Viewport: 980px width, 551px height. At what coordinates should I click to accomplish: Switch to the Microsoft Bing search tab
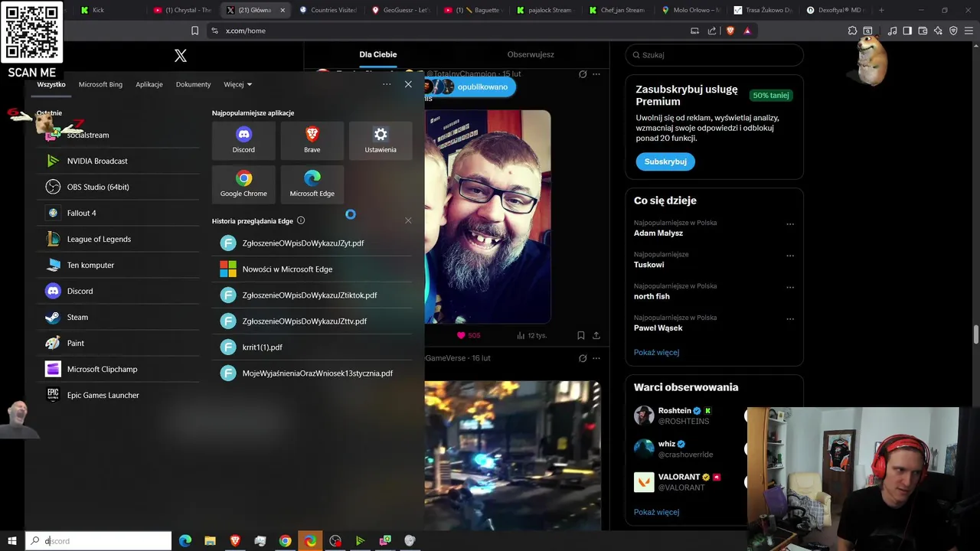[x=100, y=84]
